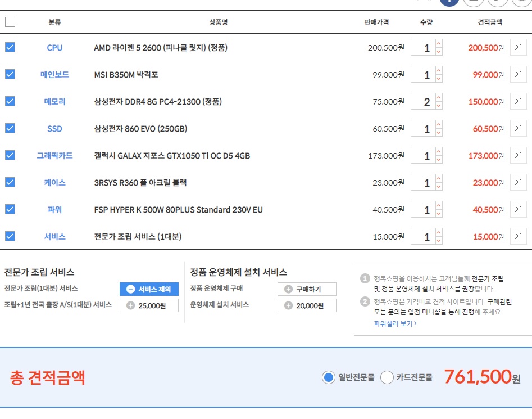Decrease CPU quantity with down arrow
532x419 pixels.
(x=439, y=52)
